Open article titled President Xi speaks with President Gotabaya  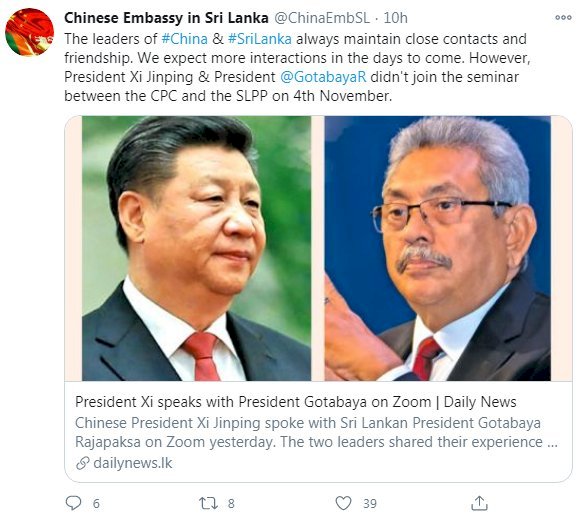pyautogui.click(x=295, y=402)
